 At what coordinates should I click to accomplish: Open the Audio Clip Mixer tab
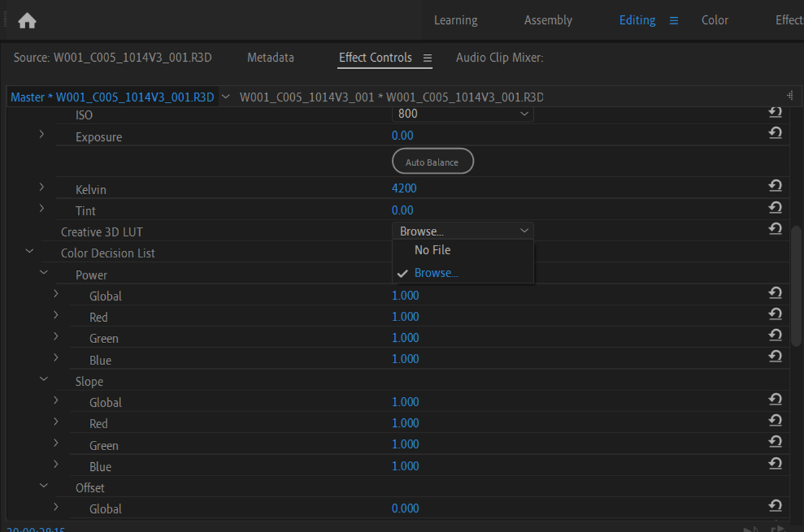coord(500,58)
